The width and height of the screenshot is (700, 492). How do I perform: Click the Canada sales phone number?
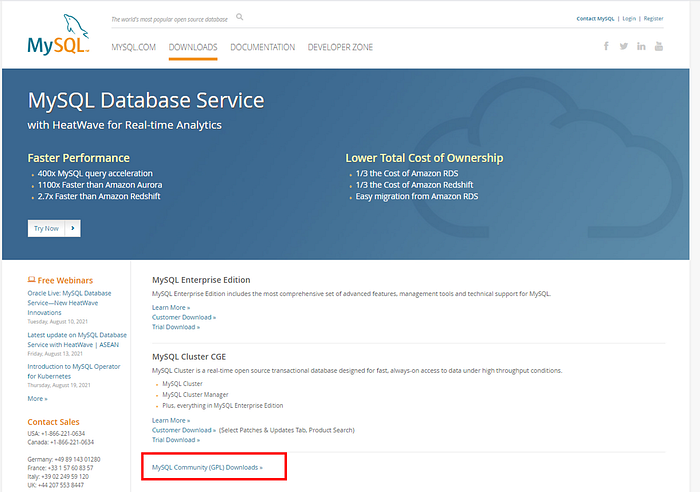click(x=72, y=442)
